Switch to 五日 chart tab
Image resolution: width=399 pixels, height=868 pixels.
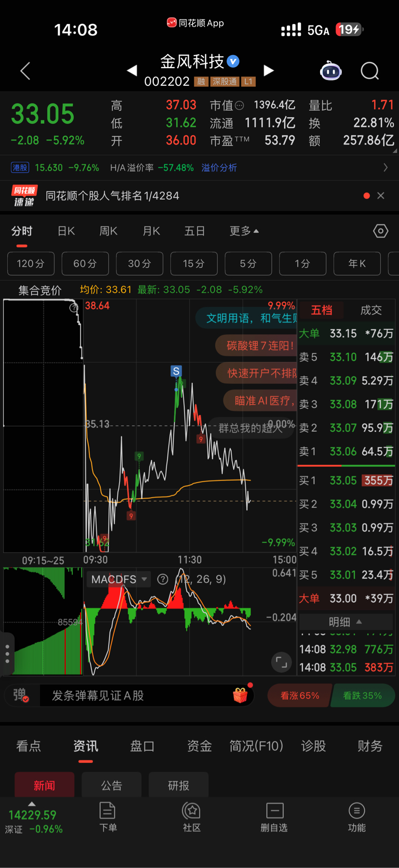(195, 231)
